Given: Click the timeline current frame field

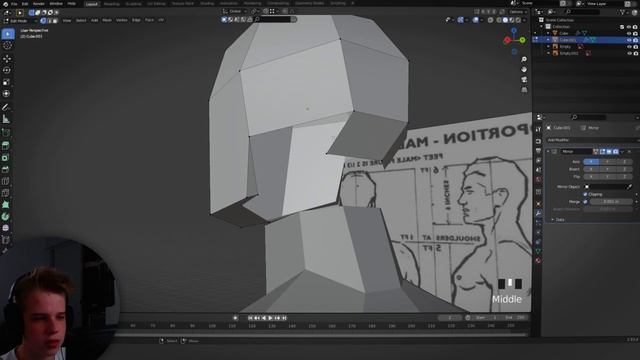Looking at the screenshot, I should click(x=450, y=318).
